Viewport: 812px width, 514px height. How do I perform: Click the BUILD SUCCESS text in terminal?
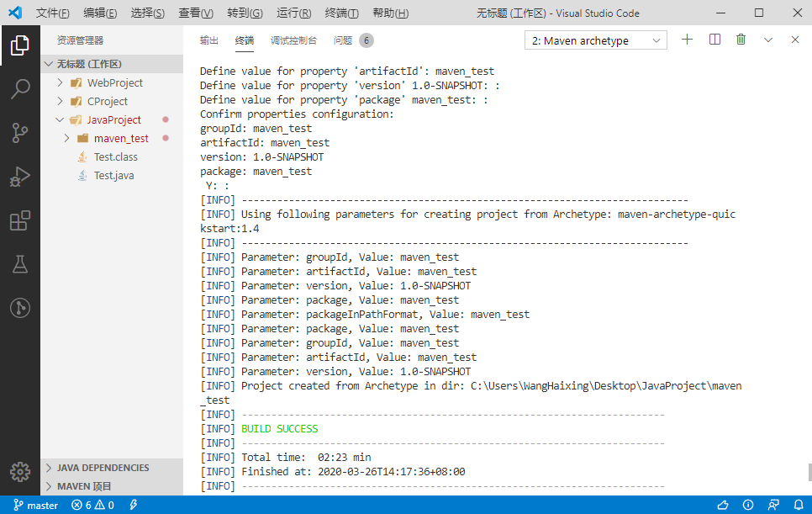(280, 429)
